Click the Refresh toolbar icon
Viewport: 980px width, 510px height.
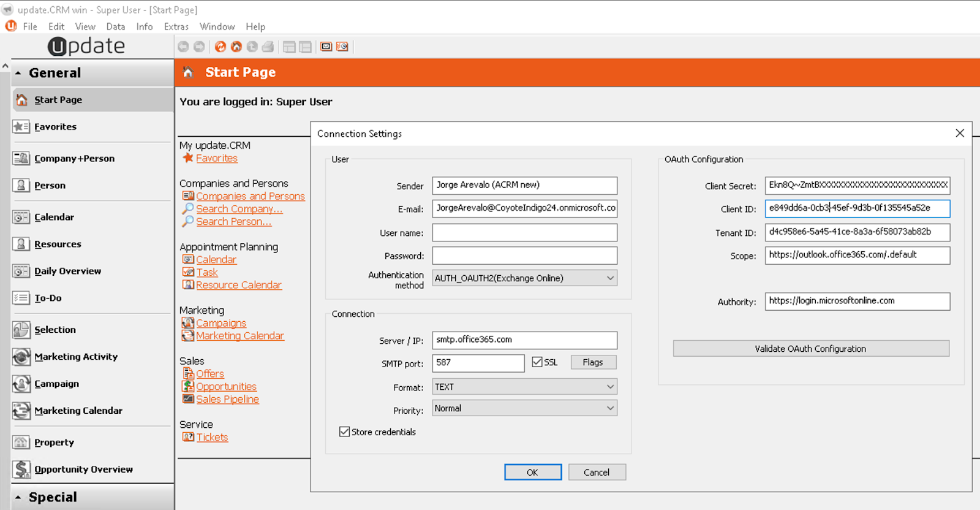coord(221,47)
